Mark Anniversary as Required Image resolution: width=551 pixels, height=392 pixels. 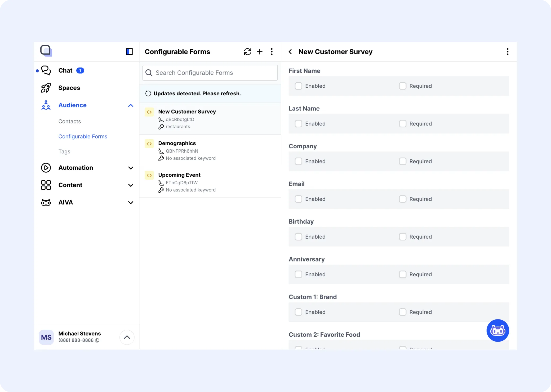coord(403,274)
